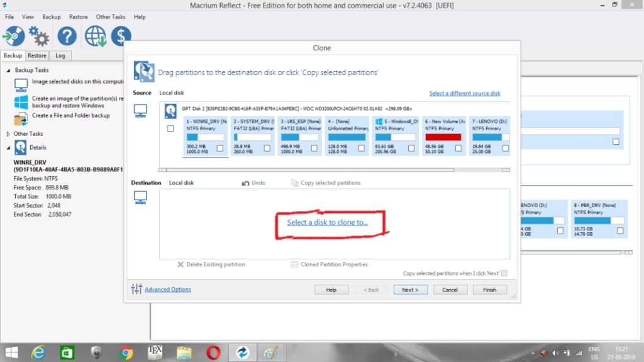Click the globe download updates icon
This screenshot has height=362, width=644.
pyautogui.click(x=96, y=37)
